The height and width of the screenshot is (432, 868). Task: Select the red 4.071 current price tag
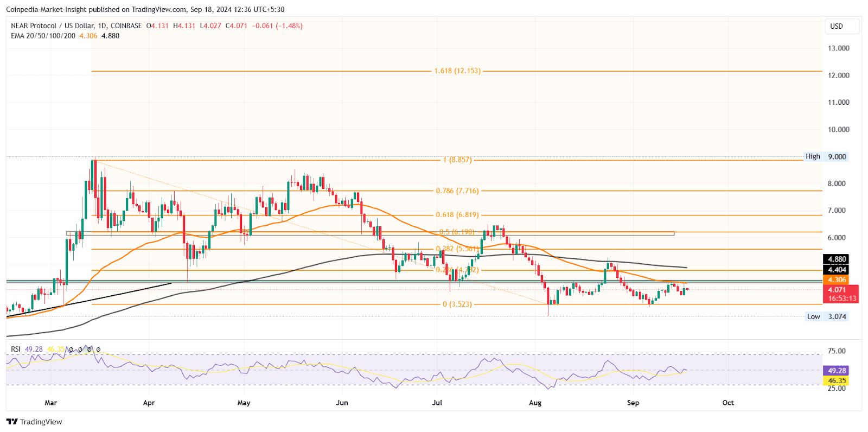(840, 290)
